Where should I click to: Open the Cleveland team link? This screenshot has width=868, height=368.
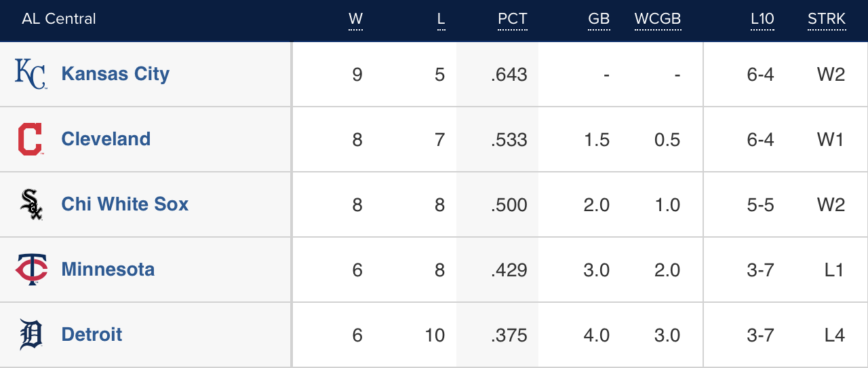coord(106,139)
